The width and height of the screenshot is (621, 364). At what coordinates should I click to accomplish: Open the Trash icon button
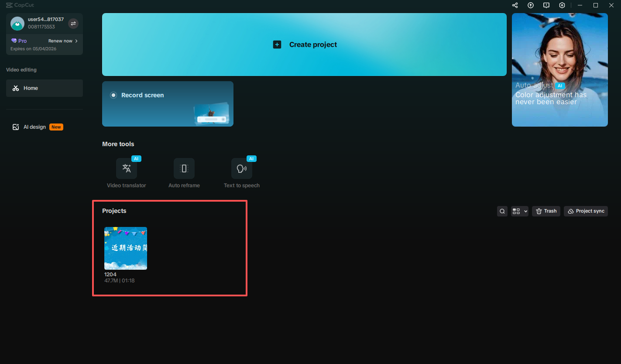pos(546,211)
